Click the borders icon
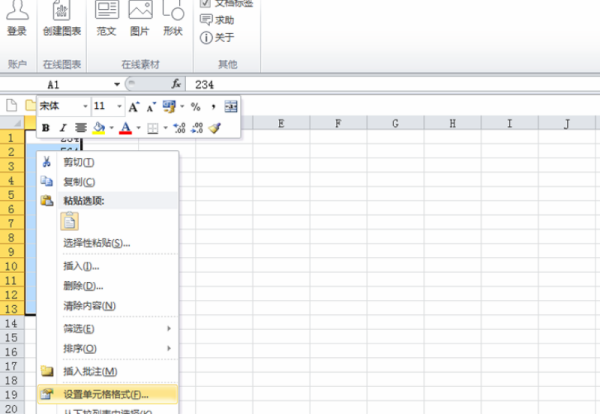This screenshot has width=600, height=414. tap(153, 128)
